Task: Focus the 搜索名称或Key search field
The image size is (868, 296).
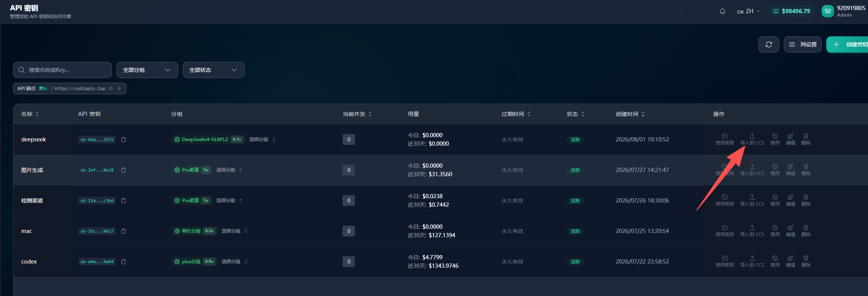Action: [62, 70]
